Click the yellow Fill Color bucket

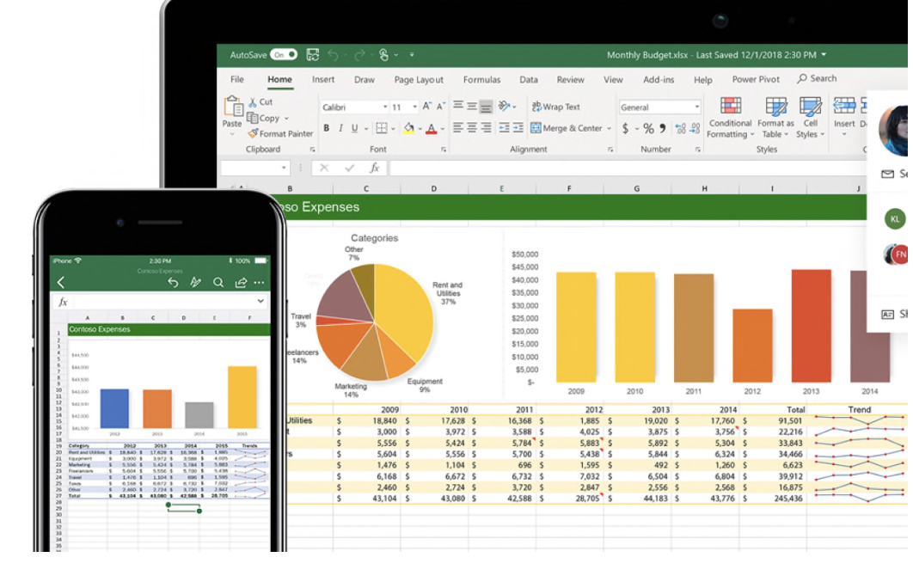point(408,128)
